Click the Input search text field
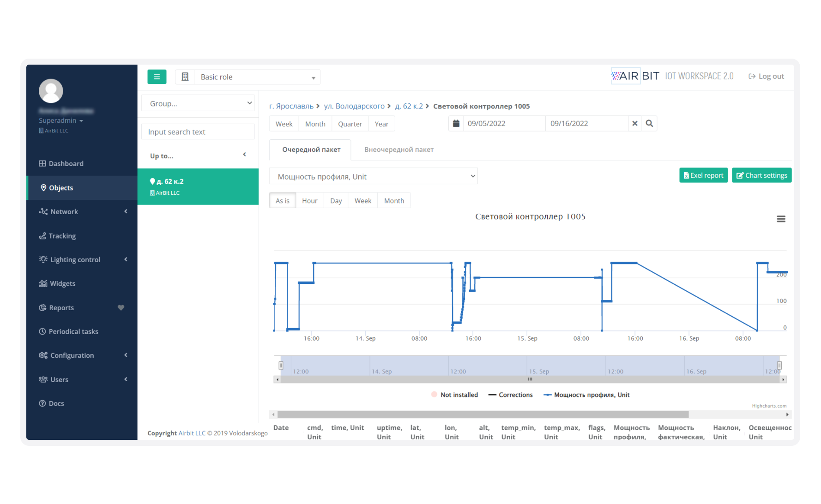 pyautogui.click(x=198, y=132)
